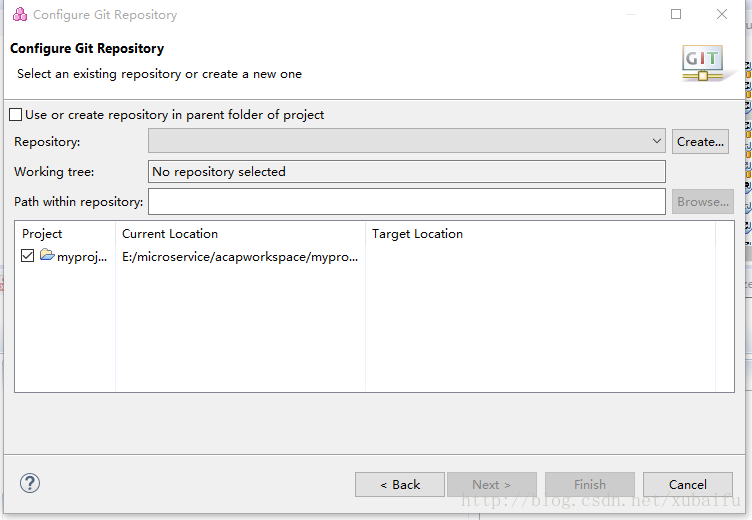Image resolution: width=752 pixels, height=520 pixels.
Task: Maximize the Configure Git Repository dialog
Action: tap(676, 14)
